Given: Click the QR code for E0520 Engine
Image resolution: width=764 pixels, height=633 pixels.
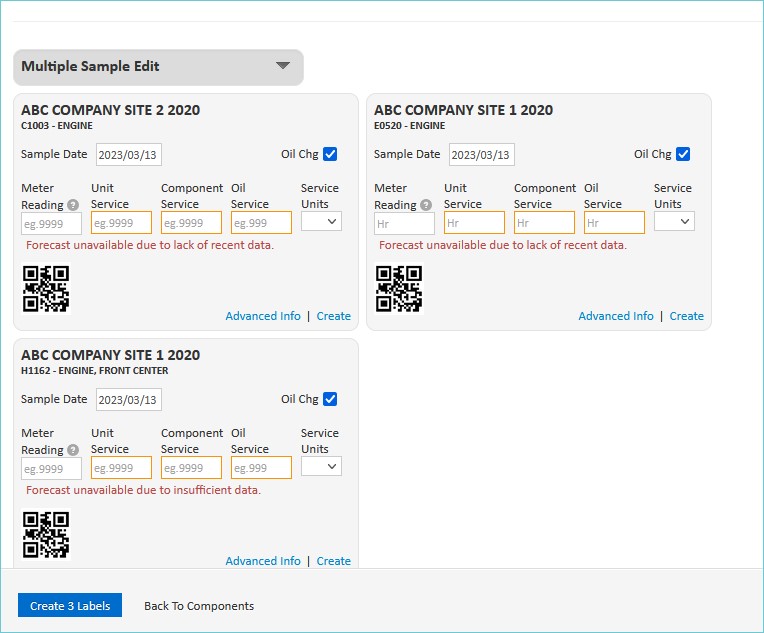Looking at the screenshot, I should 399,289.
